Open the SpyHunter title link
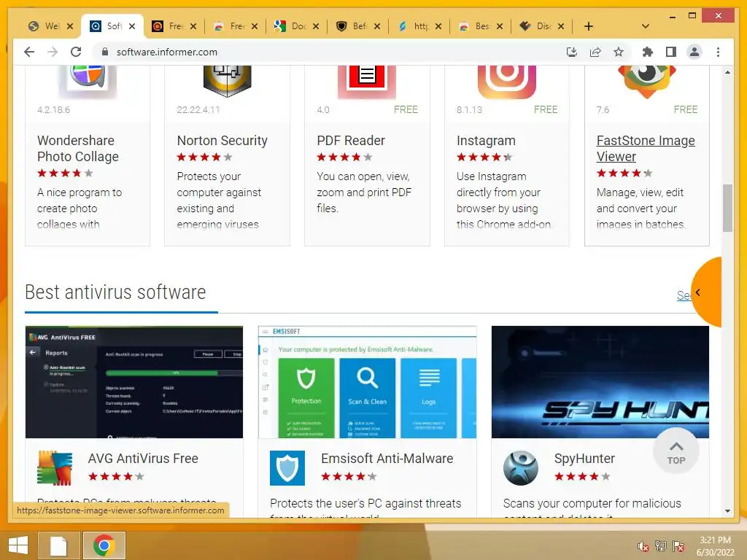 click(584, 459)
